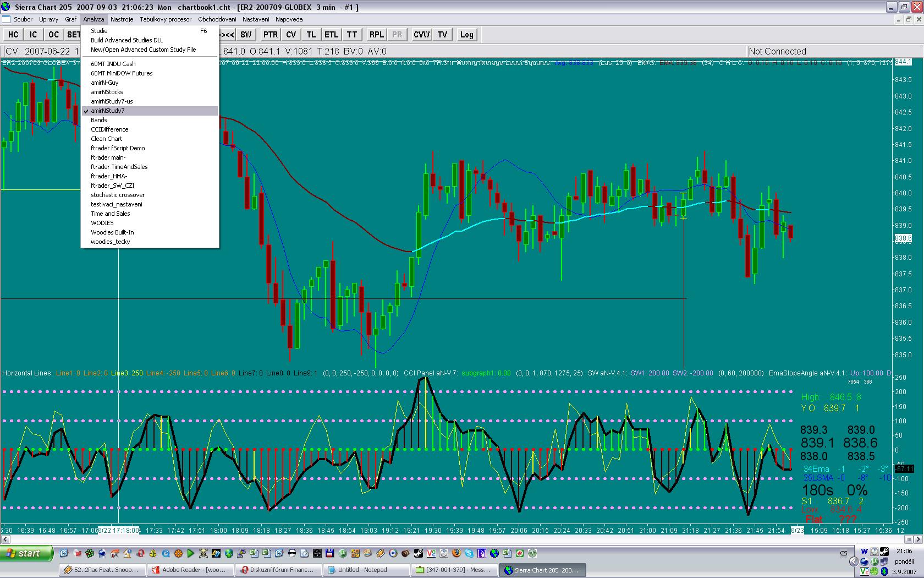
Task: Click the Windows start button
Action: click(x=26, y=553)
